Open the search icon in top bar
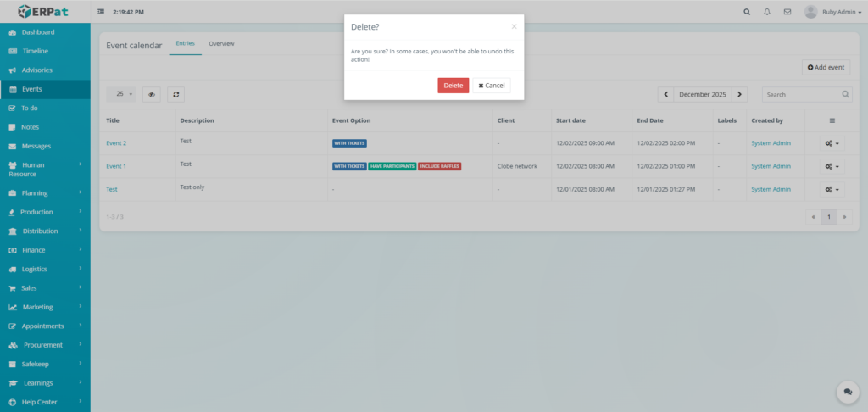The image size is (868, 412). pos(747,12)
